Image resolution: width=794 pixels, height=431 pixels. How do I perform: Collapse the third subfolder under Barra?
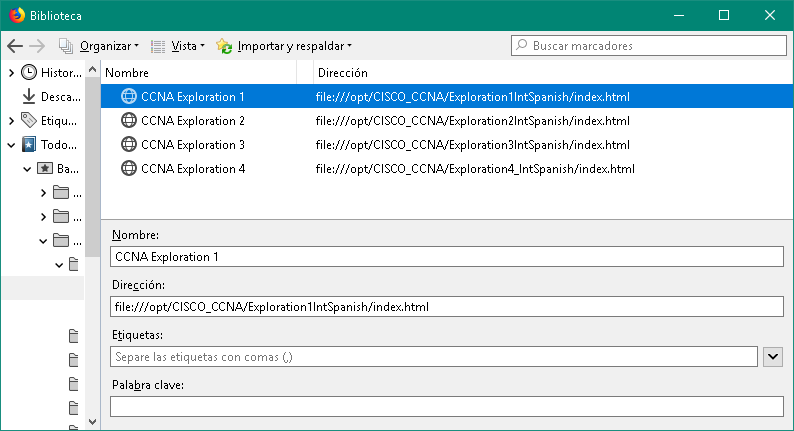click(x=44, y=242)
